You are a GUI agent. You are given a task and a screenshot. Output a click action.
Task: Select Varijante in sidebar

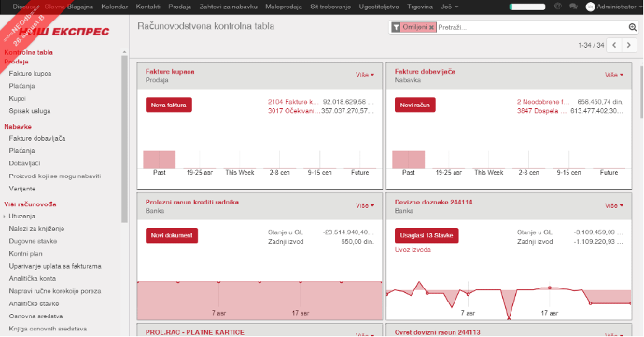coord(22,189)
